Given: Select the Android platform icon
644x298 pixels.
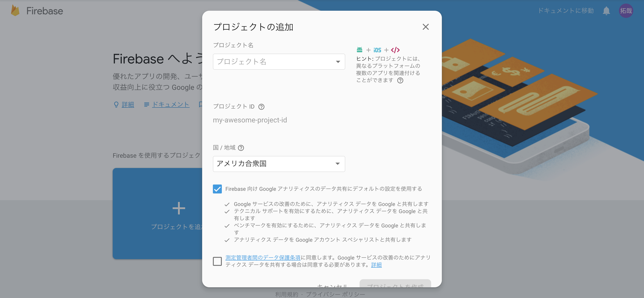Looking at the screenshot, I should tap(360, 49).
